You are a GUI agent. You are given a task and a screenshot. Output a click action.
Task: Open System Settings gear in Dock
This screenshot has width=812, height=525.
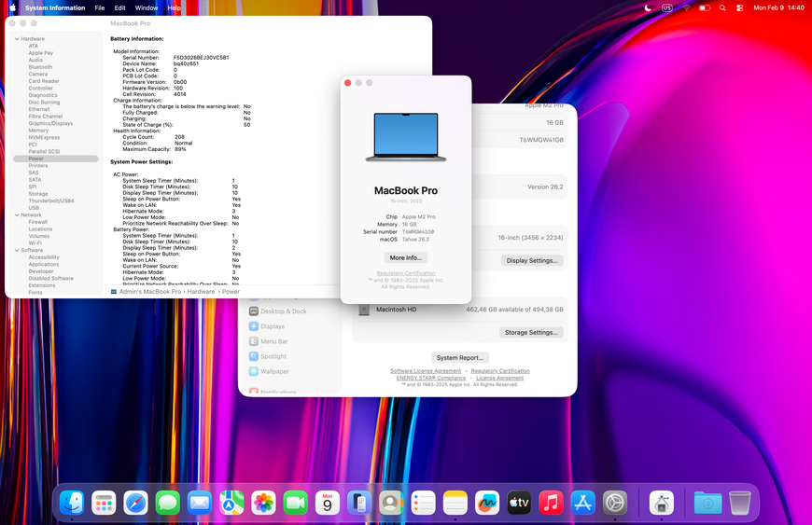click(615, 503)
